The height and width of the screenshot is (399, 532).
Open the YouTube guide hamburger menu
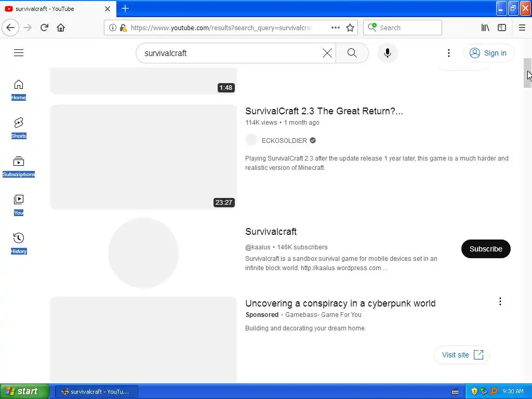(x=19, y=52)
